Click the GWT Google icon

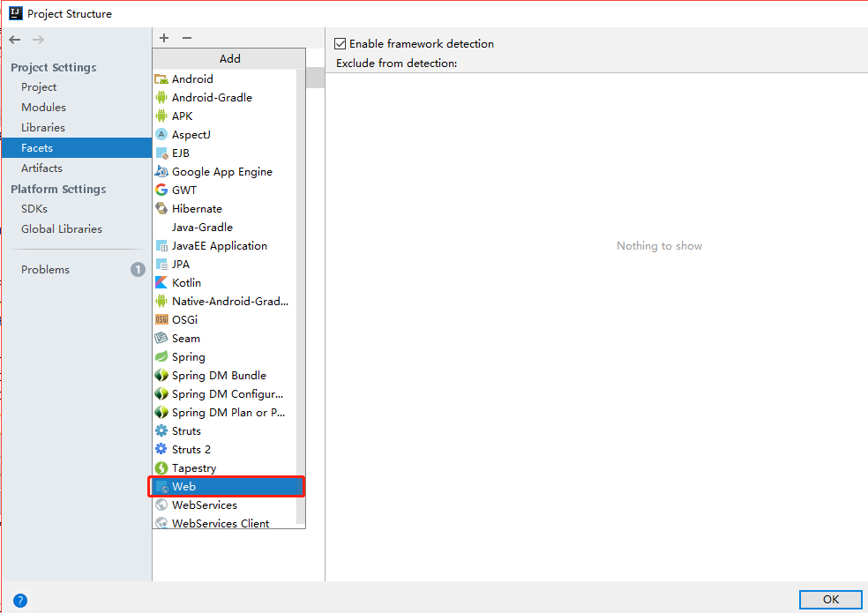point(161,190)
